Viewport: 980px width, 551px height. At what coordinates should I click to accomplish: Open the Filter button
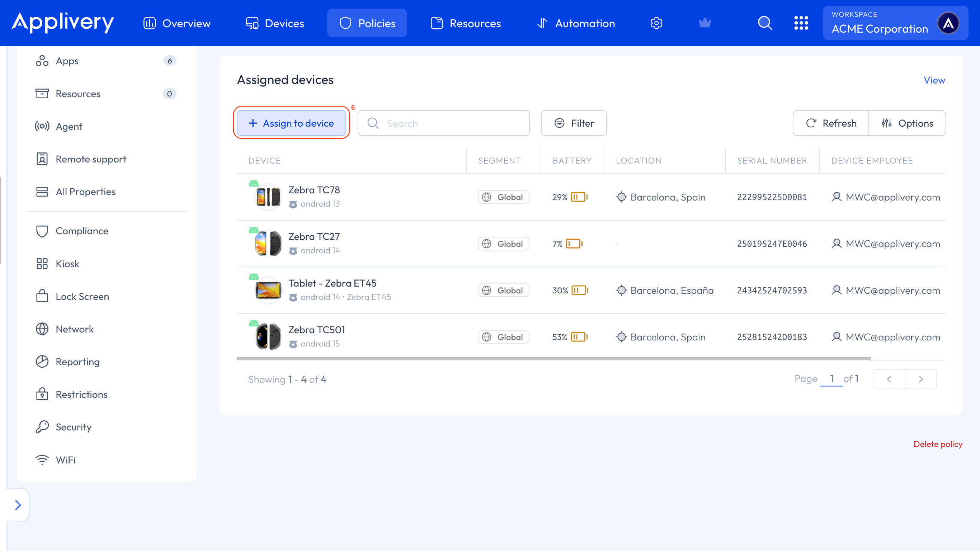[574, 123]
